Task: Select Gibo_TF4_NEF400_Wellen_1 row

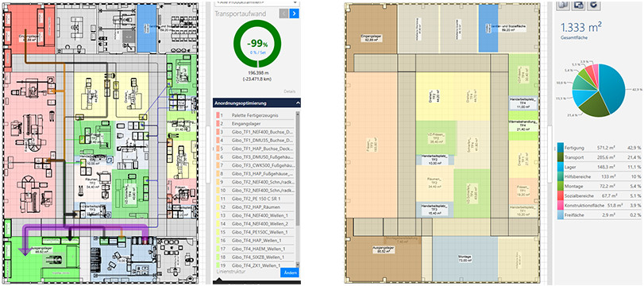Action: coord(255,215)
